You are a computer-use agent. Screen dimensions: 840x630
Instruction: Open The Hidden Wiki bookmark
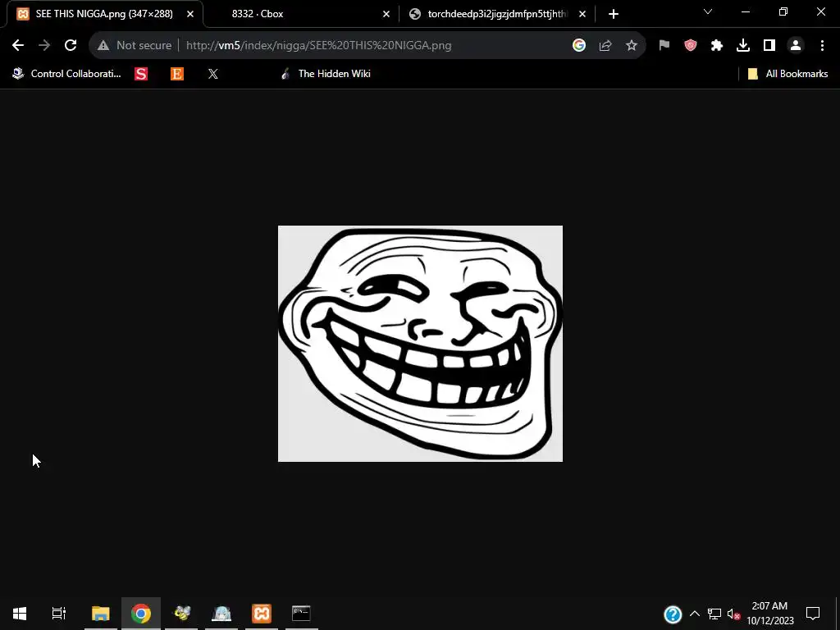(x=325, y=74)
